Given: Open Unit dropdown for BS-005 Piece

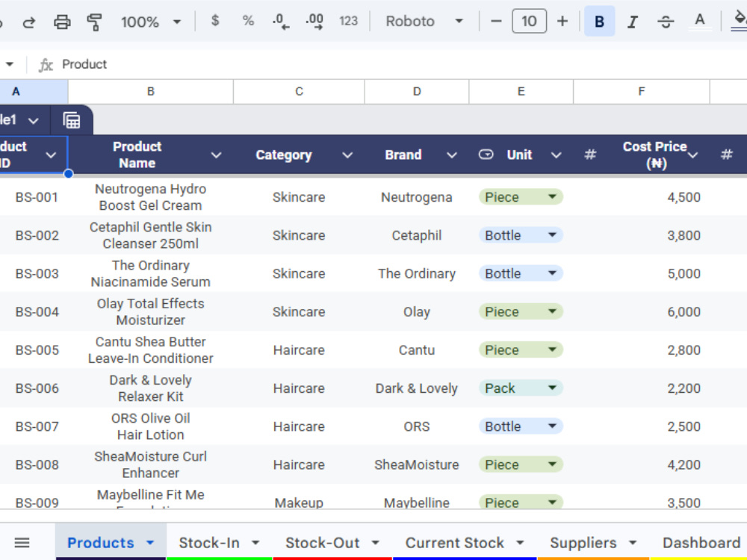Looking at the screenshot, I should tap(552, 349).
